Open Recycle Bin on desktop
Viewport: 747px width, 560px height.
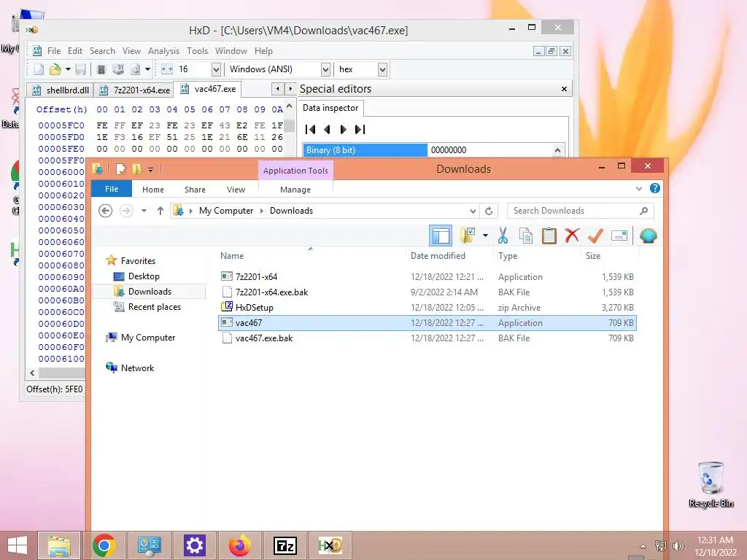coord(711,484)
